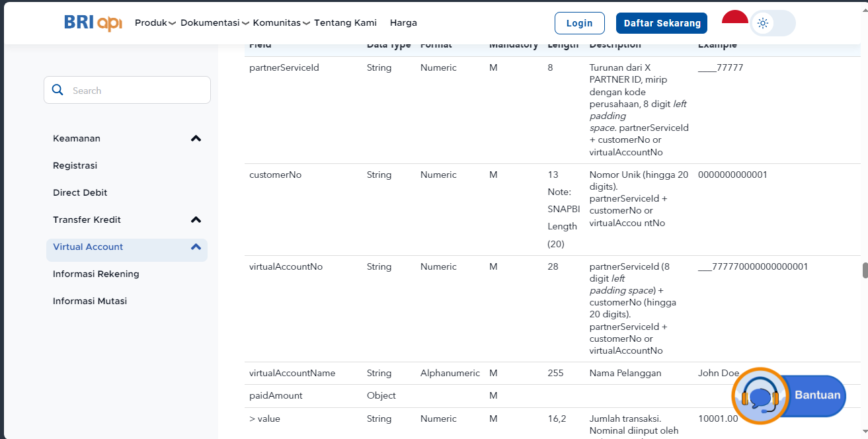Click the virtualAccountName field name

pyautogui.click(x=292, y=373)
